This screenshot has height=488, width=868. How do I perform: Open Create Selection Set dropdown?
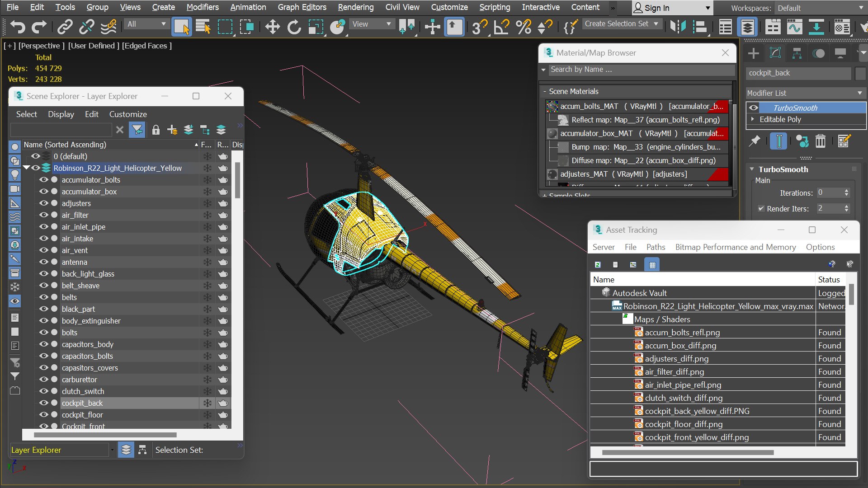(622, 24)
